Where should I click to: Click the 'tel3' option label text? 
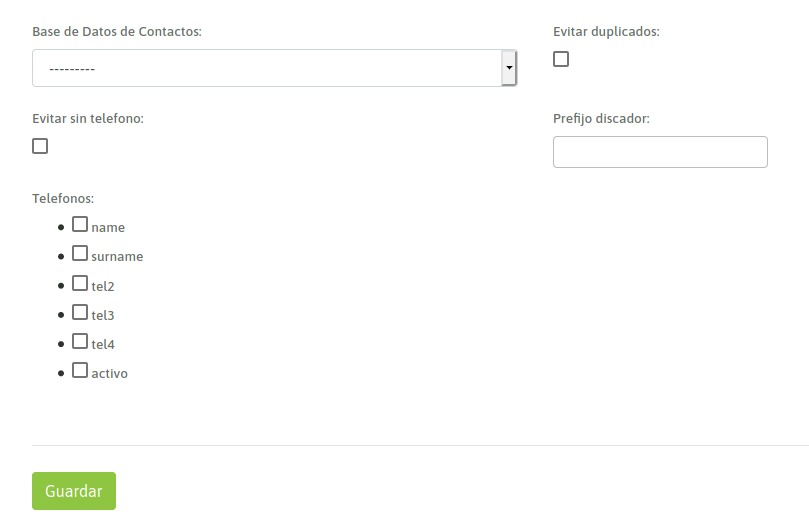coord(103,316)
